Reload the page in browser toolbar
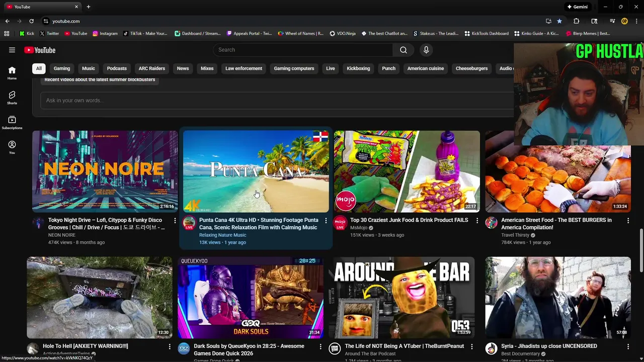644x362 pixels. click(31, 21)
